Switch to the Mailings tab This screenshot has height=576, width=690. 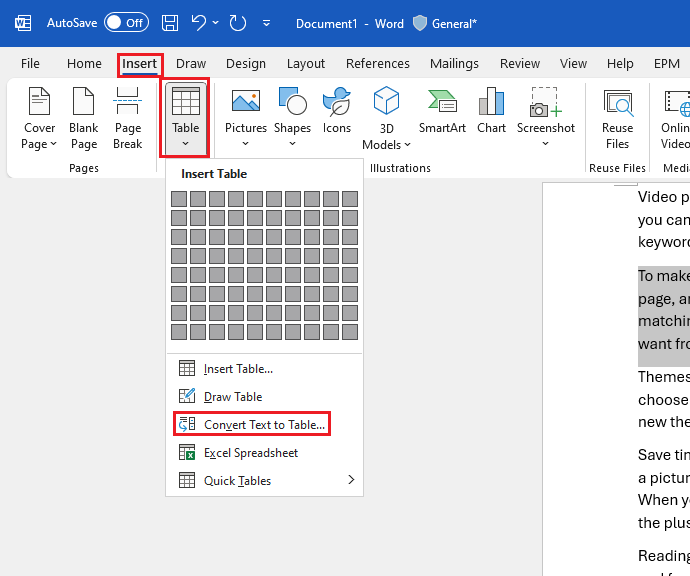tap(454, 64)
